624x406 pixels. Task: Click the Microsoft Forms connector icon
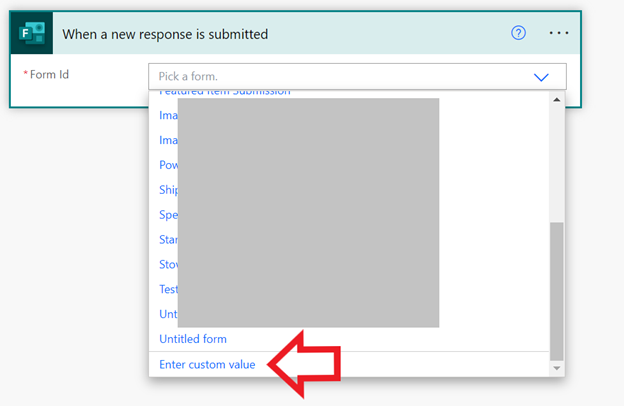coord(33,33)
